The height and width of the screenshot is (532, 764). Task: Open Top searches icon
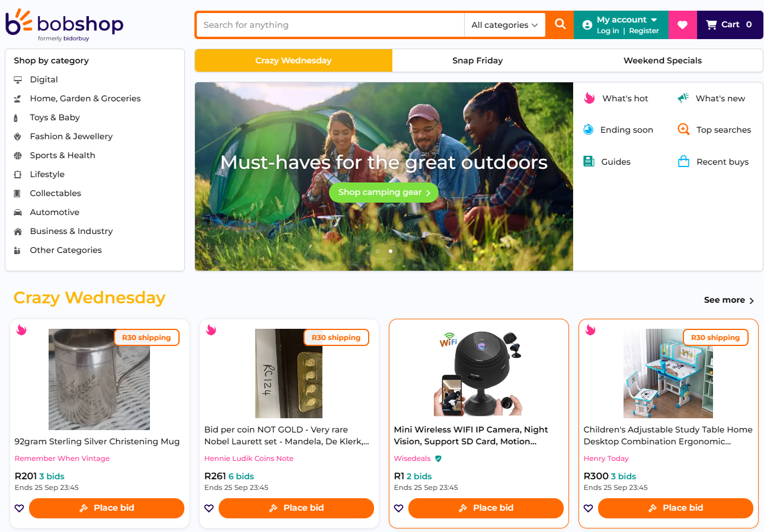click(x=683, y=129)
